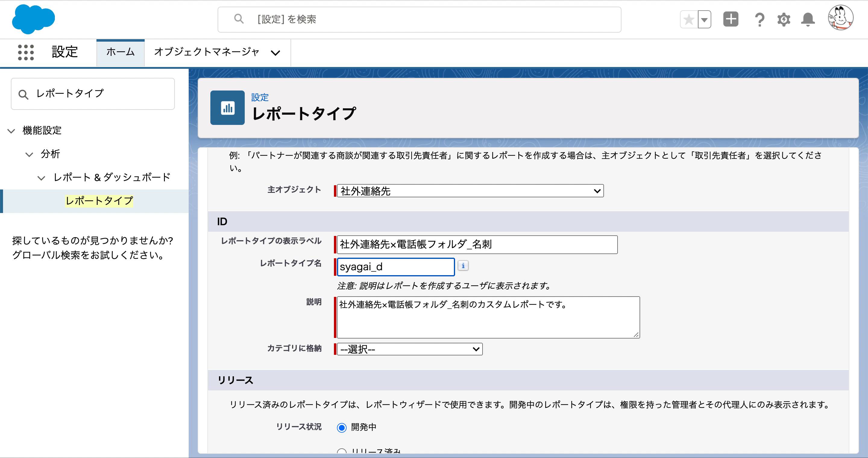The image size is (868, 458).
Task: Open the global create plus icon
Action: pyautogui.click(x=731, y=19)
